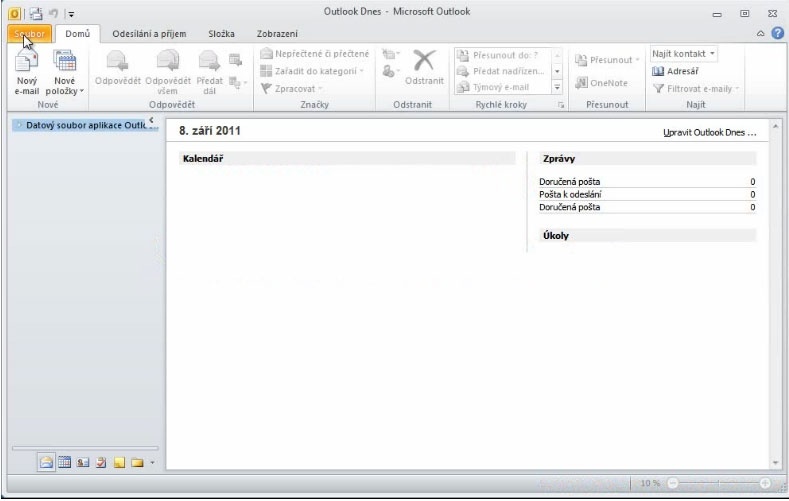Click the zoom in plus button
Screen dimensions: 789x501
pyautogui.click(x=765, y=483)
